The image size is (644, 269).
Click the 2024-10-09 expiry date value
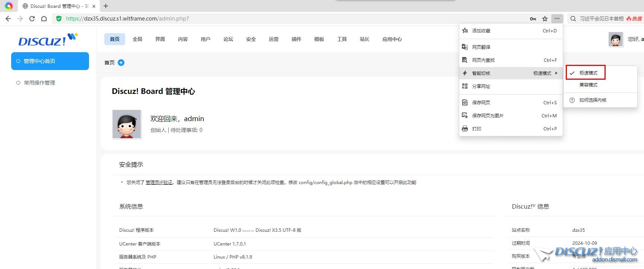click(584, 243)
